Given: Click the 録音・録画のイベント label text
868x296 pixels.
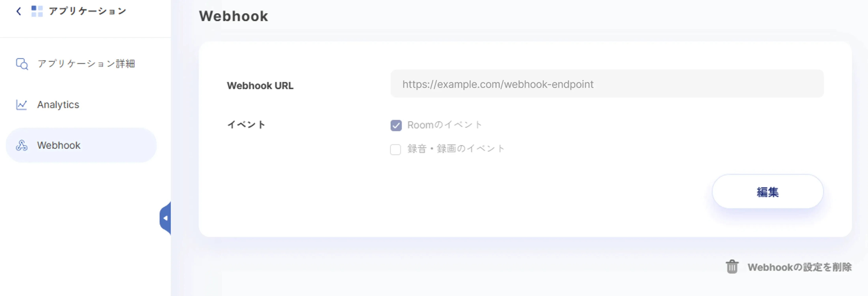Looking at the screenshot, I should (x=456, y=149).
